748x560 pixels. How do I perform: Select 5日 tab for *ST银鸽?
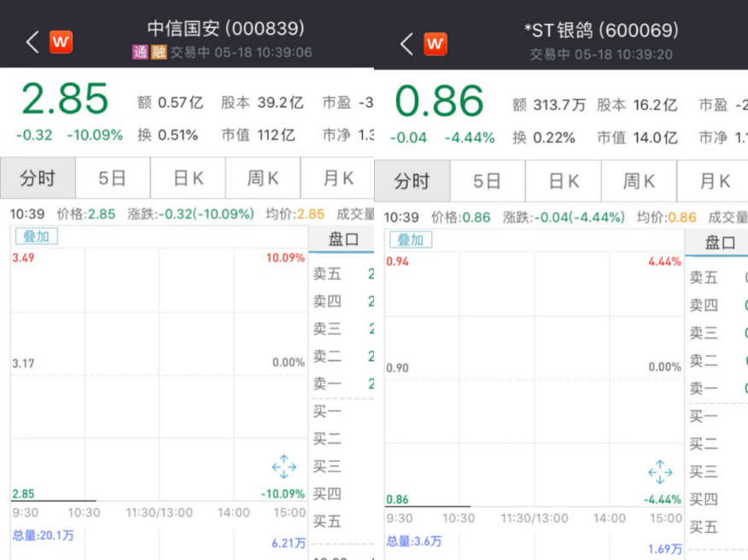click(x=488, y=181)
